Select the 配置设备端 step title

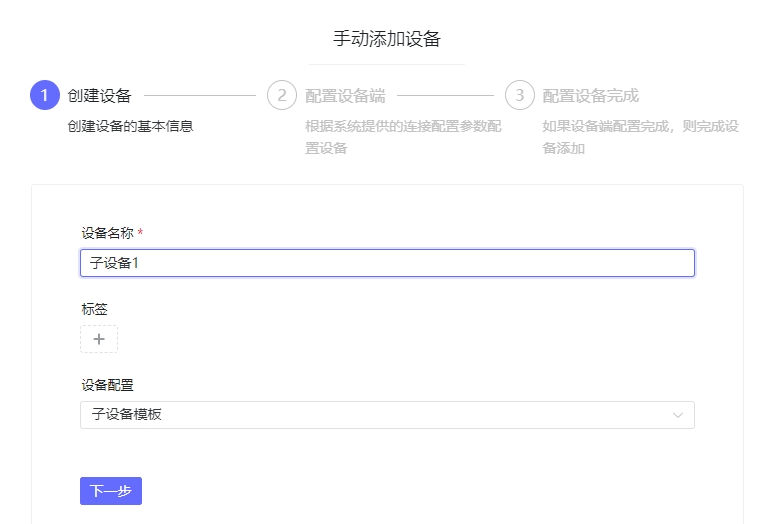coord(345,96)
